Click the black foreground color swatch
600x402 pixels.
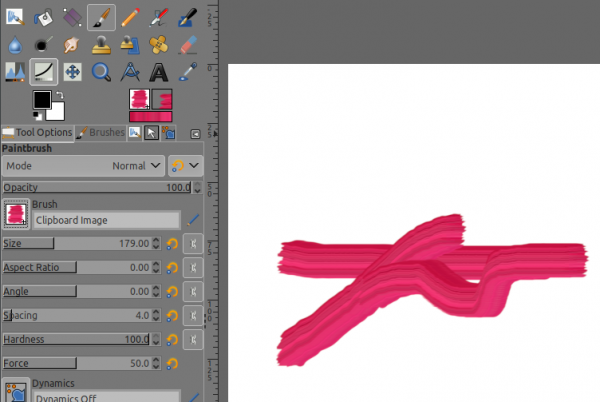[42, 100]
